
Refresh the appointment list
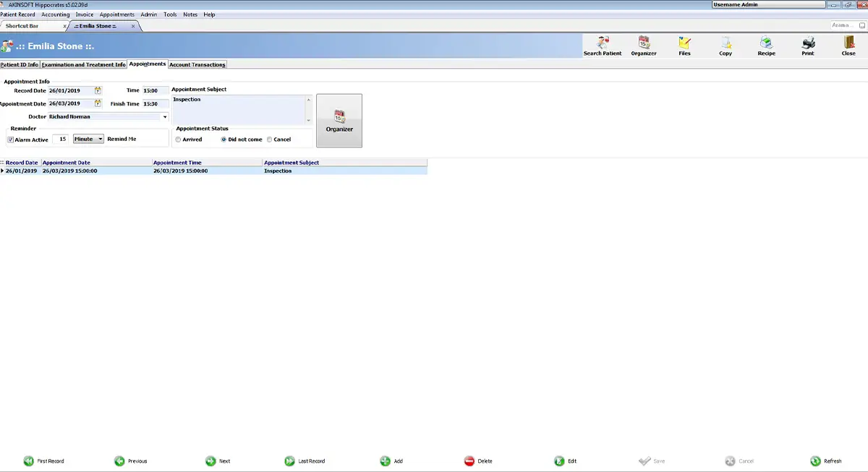click(826, 461)
